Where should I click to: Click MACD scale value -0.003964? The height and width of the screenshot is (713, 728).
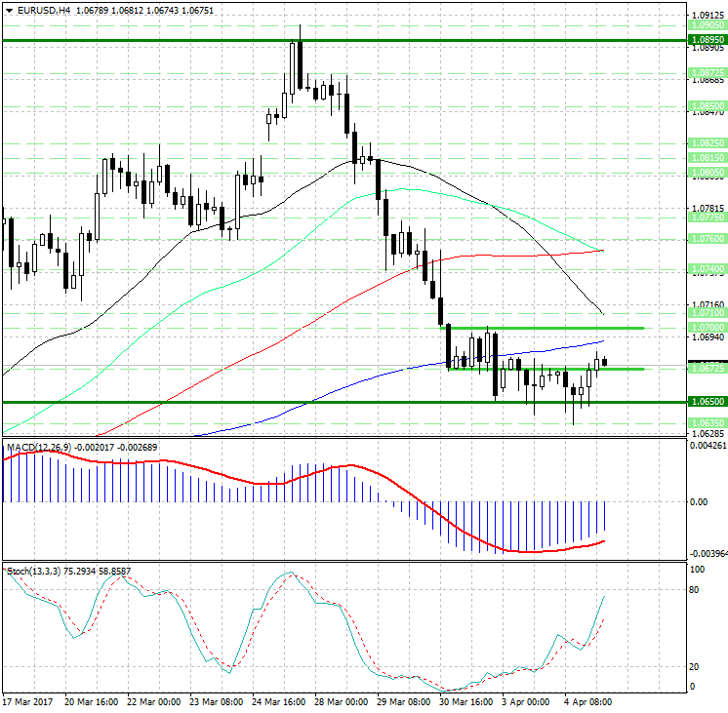[708, 554]
